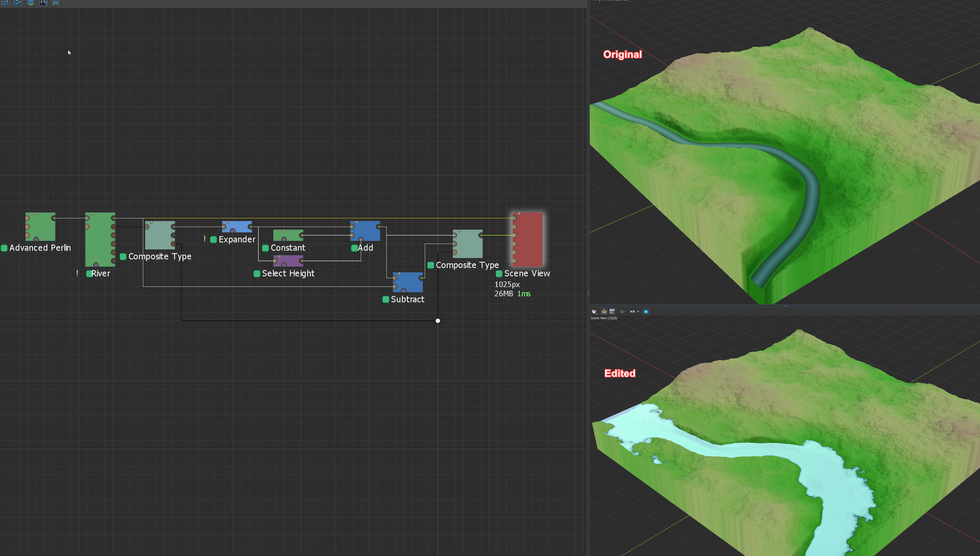Click the green and blue terrain toolbar icon
Screen dimensions: 980x556
click(x=55, y=3)
